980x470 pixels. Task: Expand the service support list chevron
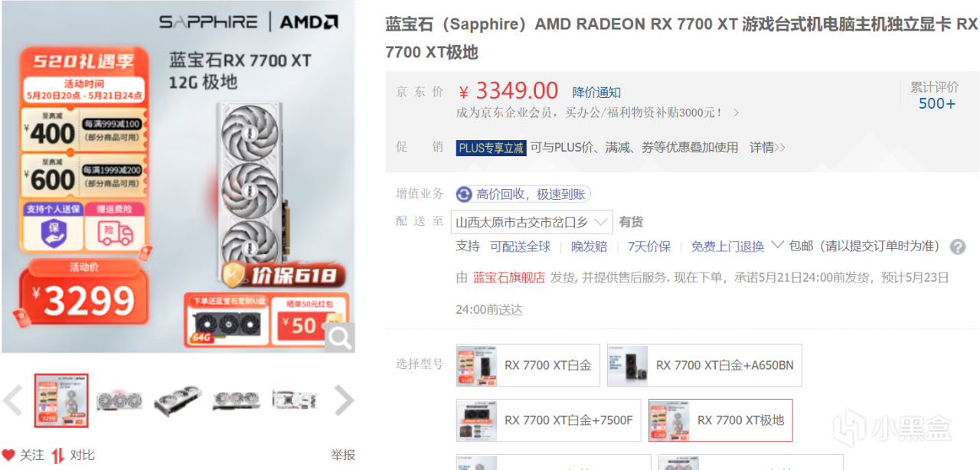pyautogui.click(x=777, y=245)
